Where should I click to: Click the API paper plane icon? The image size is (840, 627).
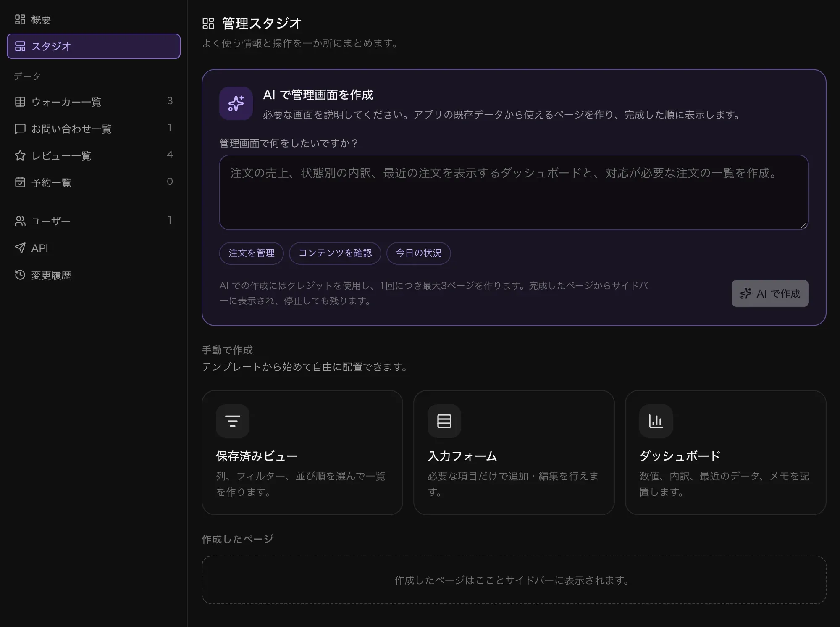coord(20,248)
